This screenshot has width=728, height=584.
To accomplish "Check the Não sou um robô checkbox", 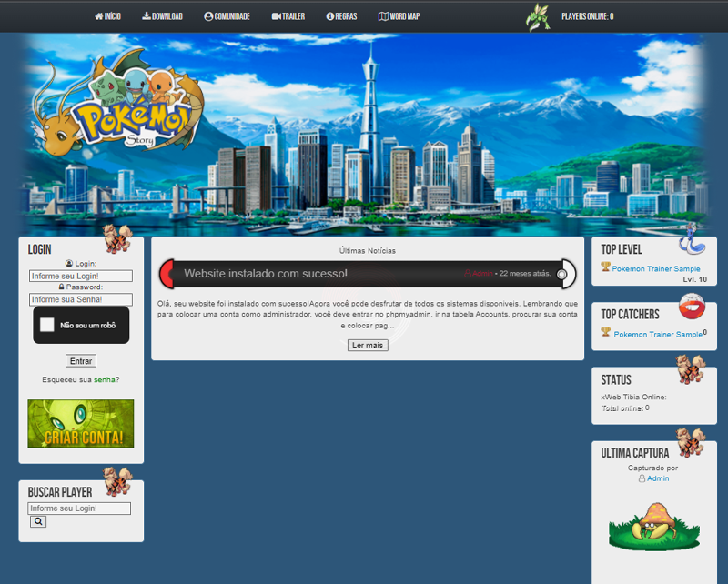I will [x=47, y=325].
